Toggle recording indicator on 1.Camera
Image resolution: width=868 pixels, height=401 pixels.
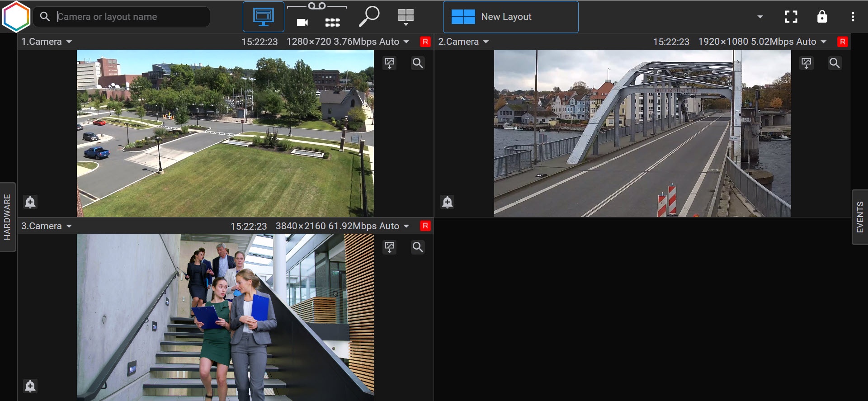[x=425, y=42]
